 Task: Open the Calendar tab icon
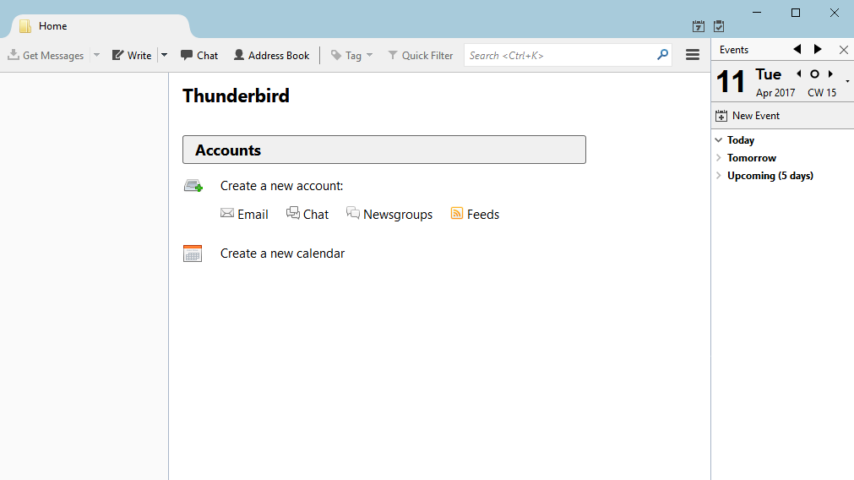point(698,26)
